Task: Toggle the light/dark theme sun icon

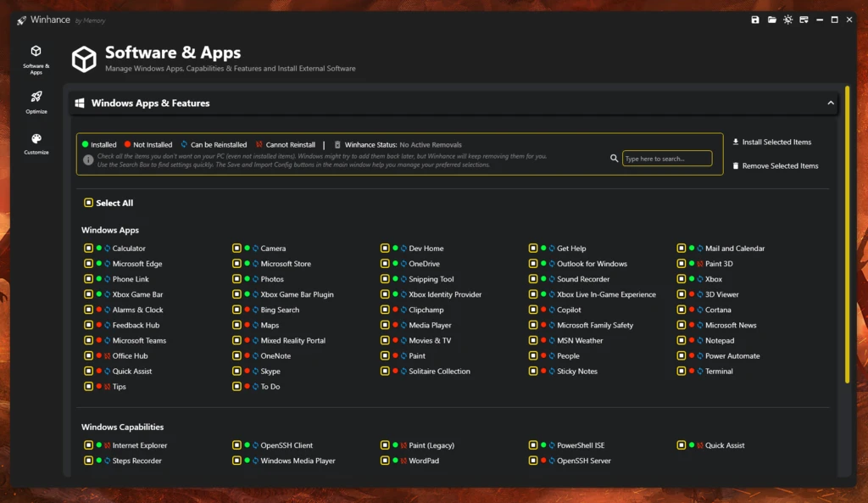Action: pyautogui.click(x=787, y=20)
